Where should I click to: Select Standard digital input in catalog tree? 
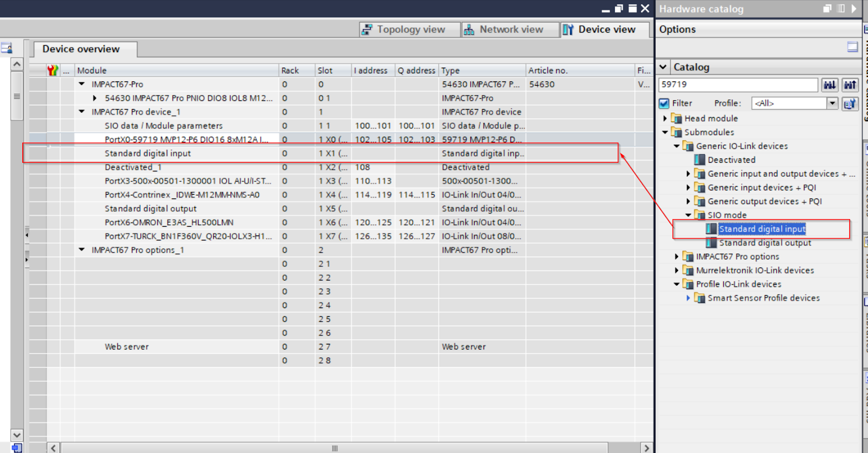click(762, 229)
